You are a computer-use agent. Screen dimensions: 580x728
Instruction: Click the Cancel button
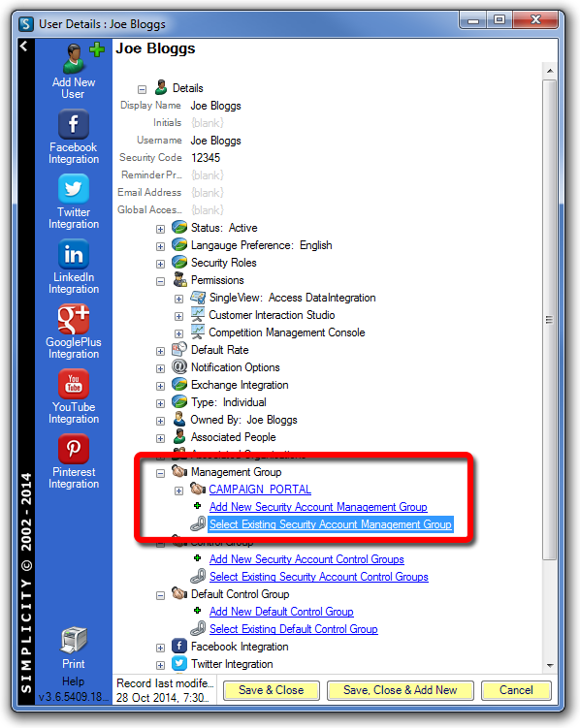point(516,690)
